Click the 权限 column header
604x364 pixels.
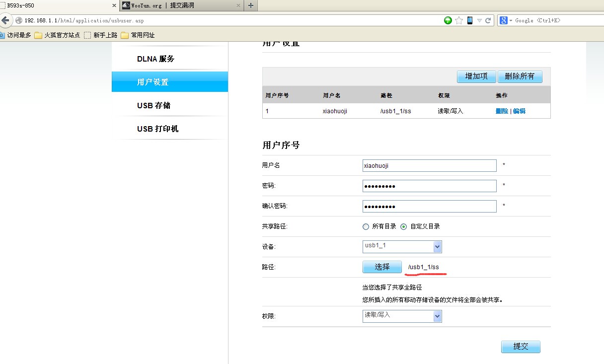pos(444,95)
